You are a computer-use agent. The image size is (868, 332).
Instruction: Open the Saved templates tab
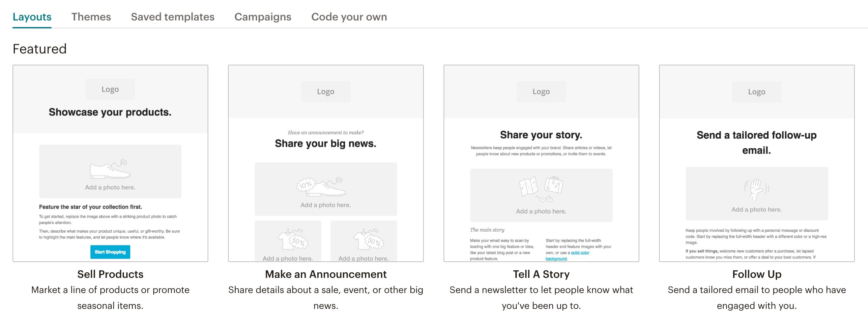coord(173,17)
